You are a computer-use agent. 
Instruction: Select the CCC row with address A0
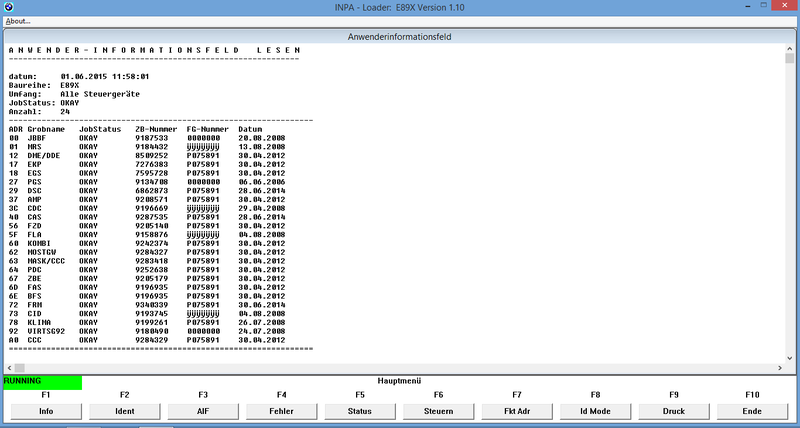point(147,340)
